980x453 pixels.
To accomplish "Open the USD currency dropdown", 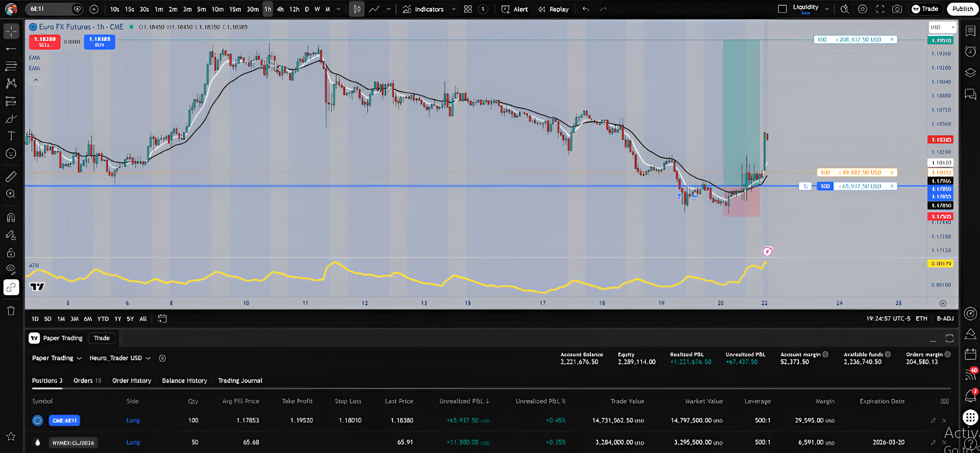I will [x=942, y=27].
